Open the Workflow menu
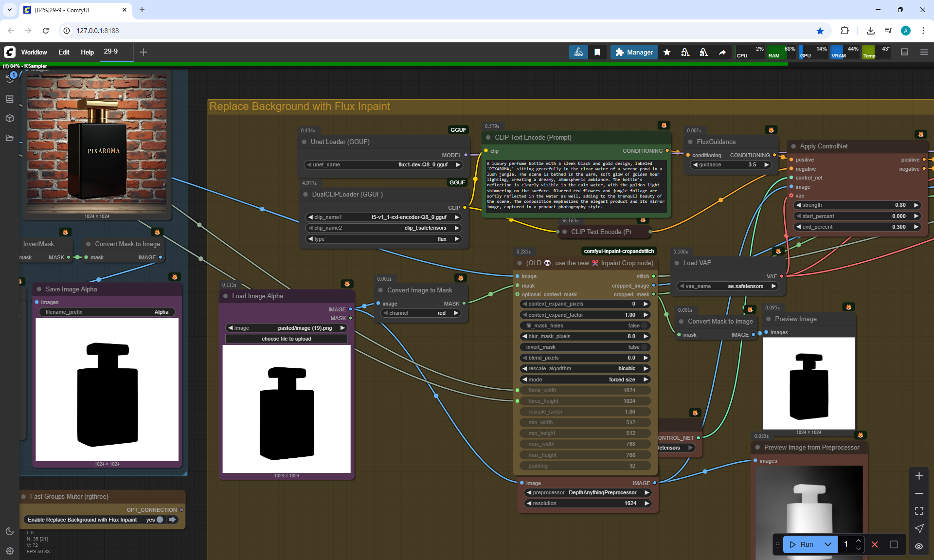Screen dimensions: 934x560 click(x=34, y=52)
